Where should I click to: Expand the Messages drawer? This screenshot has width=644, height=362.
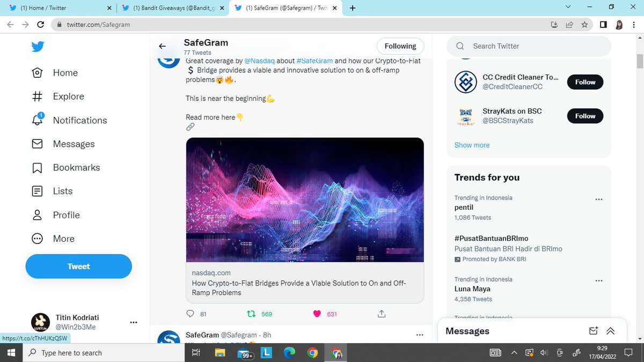coord(610,331)
